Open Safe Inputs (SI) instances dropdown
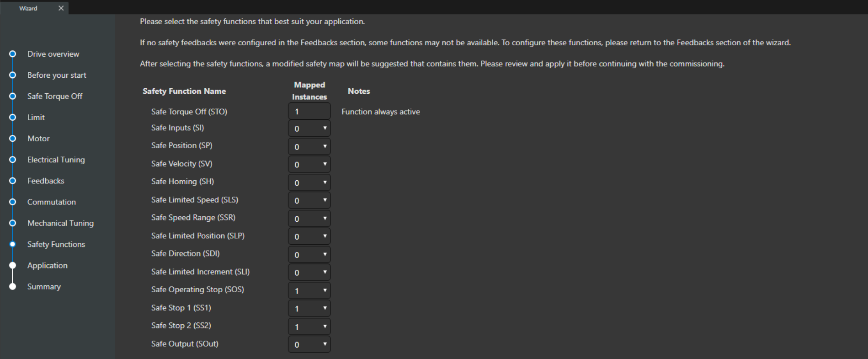The height and width of the screenshot is (359, 868). 309,129
